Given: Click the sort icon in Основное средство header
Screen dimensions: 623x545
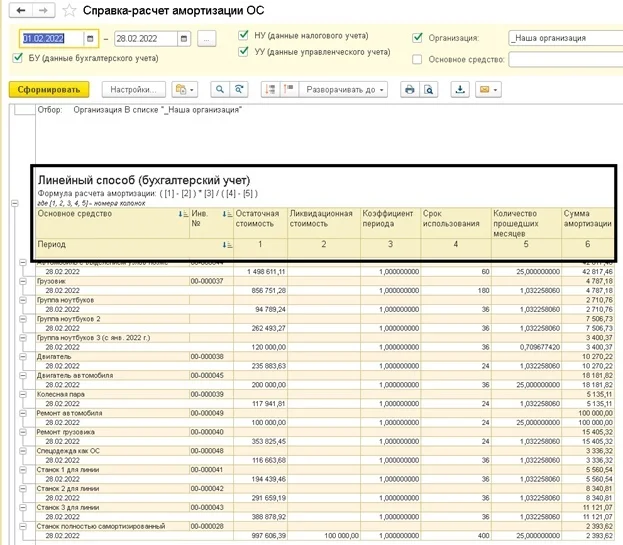Looking at the screenshot, I should coord(181,214).
